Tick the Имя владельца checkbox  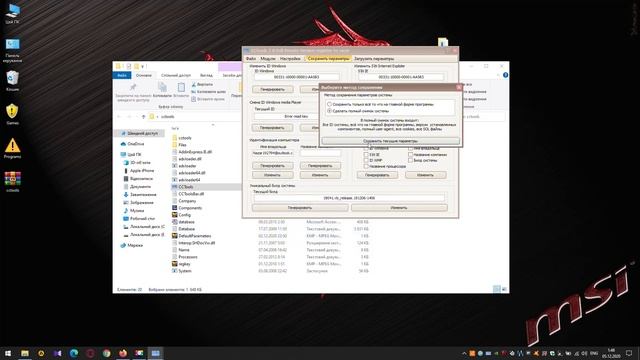click(x=410, y=149)
